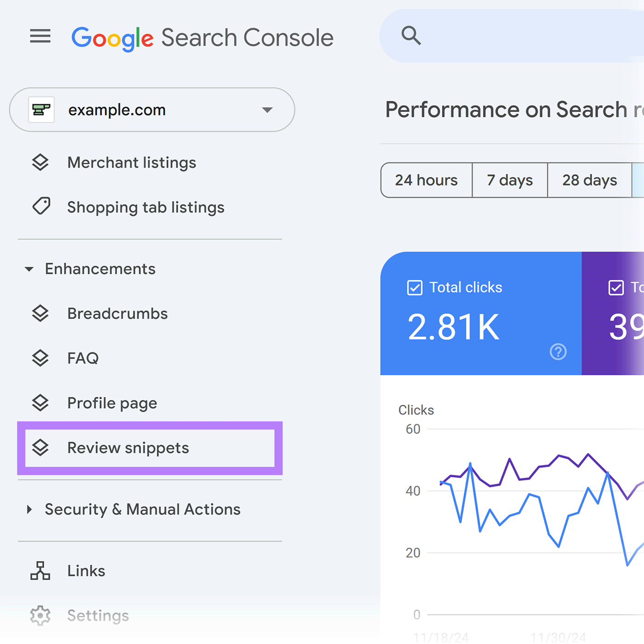Select the Profile page enhancement
The width and height of the screenshot is (644, 644).
[x=112, y=403]
